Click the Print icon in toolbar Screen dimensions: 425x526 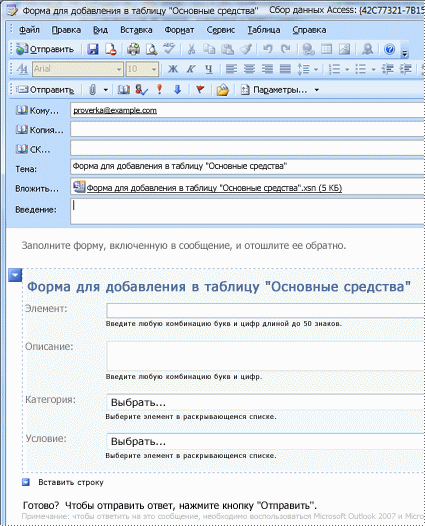[x=133, y=49]
